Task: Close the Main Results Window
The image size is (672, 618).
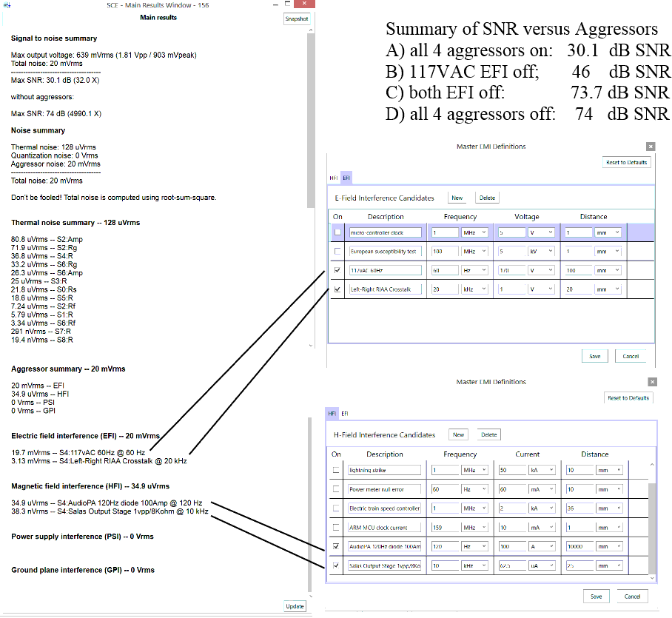Action: pos(304,4)
